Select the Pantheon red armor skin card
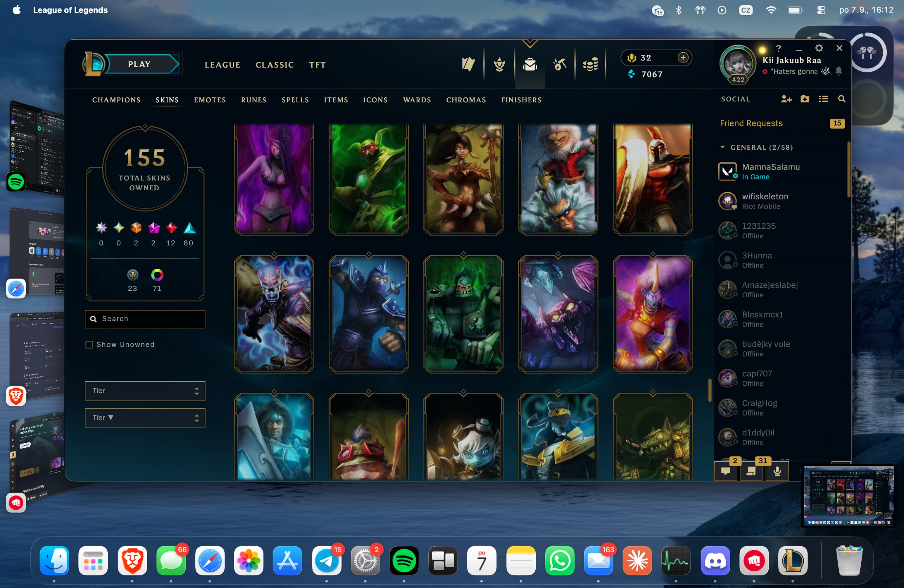 [653, 179]
